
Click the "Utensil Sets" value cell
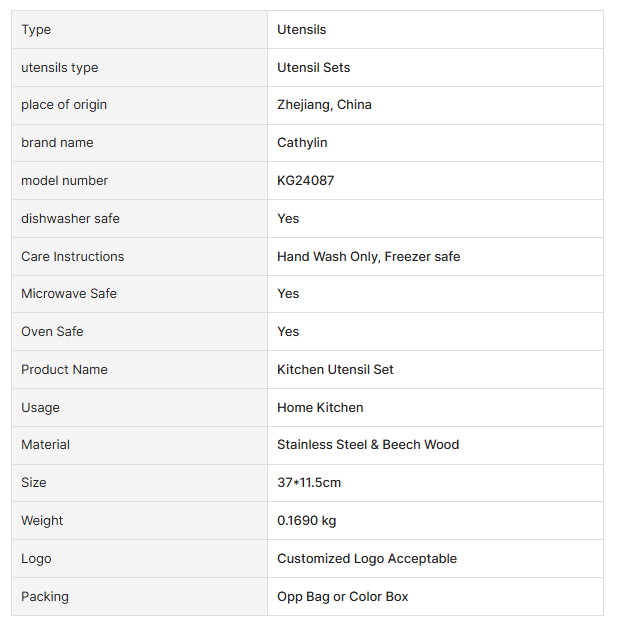coord(313,67)
